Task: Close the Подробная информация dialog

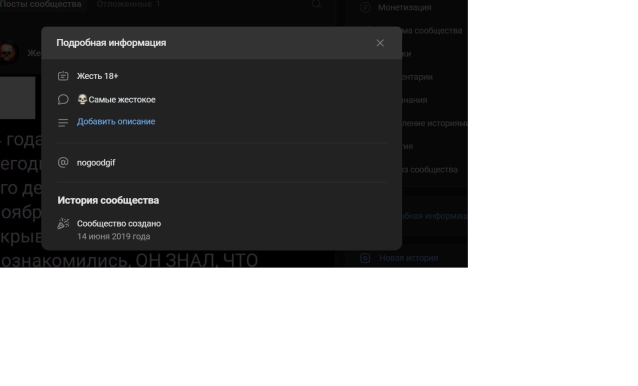Action: coord(380,43)
